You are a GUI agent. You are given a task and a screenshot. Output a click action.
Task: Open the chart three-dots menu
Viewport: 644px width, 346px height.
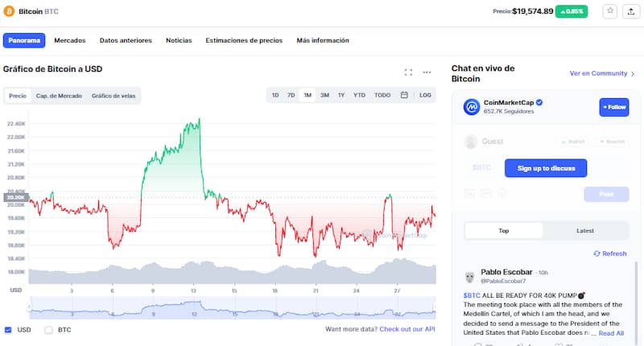pyautogui.click(x=427, y=72)
